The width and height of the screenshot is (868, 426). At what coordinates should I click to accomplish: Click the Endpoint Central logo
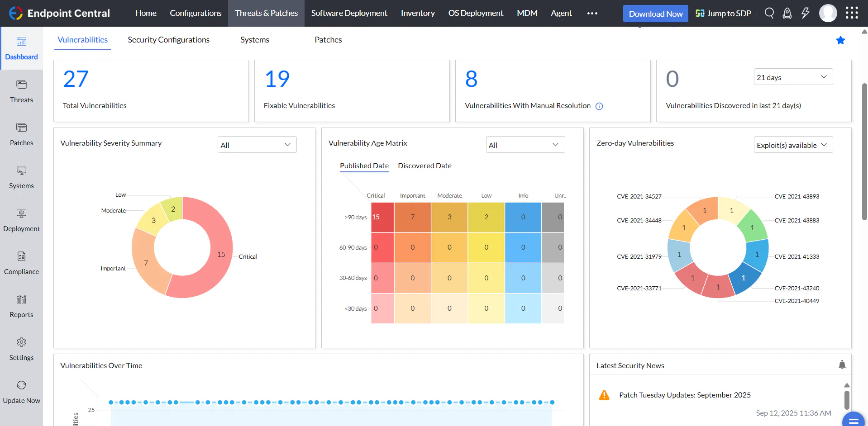59,13
